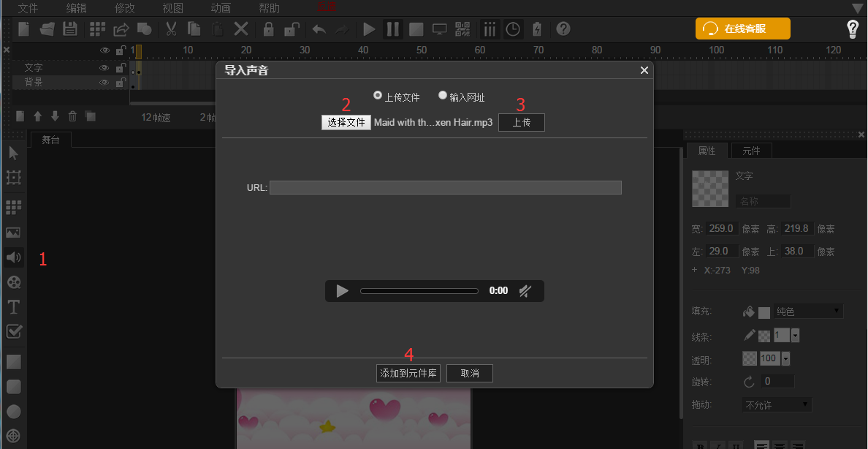Screen dimensions: 868x449
Task: Open the 纯色 fill type dropdown
Action: click(808, 311)
